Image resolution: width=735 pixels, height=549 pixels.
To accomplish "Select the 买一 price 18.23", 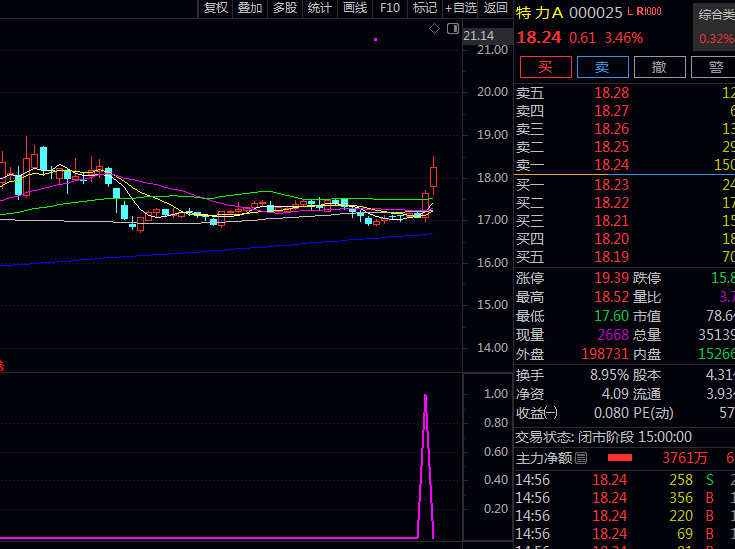I will point(612,185).
